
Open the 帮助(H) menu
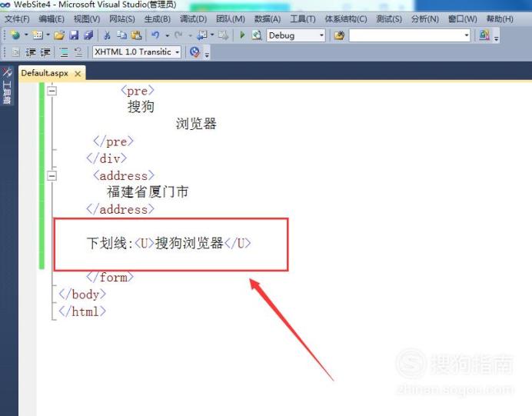click(x=500, y=18)
